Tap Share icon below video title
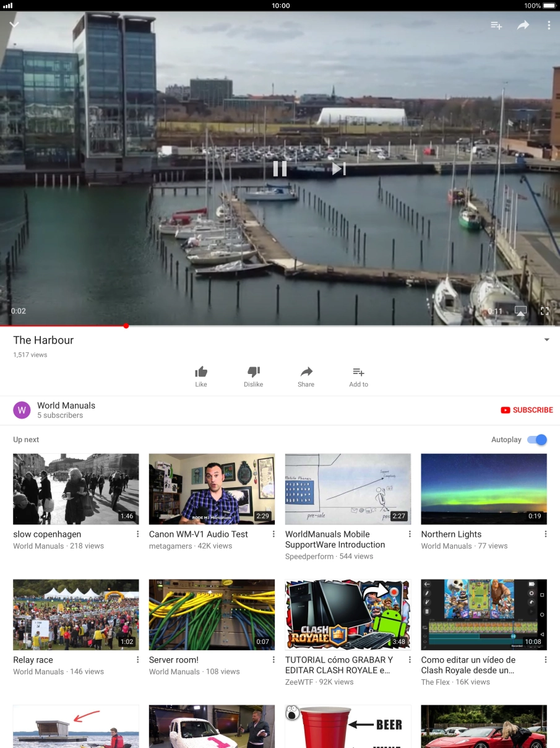Viewport: 560px width, 748px height. pyautogui.click(x=306, y=372)
